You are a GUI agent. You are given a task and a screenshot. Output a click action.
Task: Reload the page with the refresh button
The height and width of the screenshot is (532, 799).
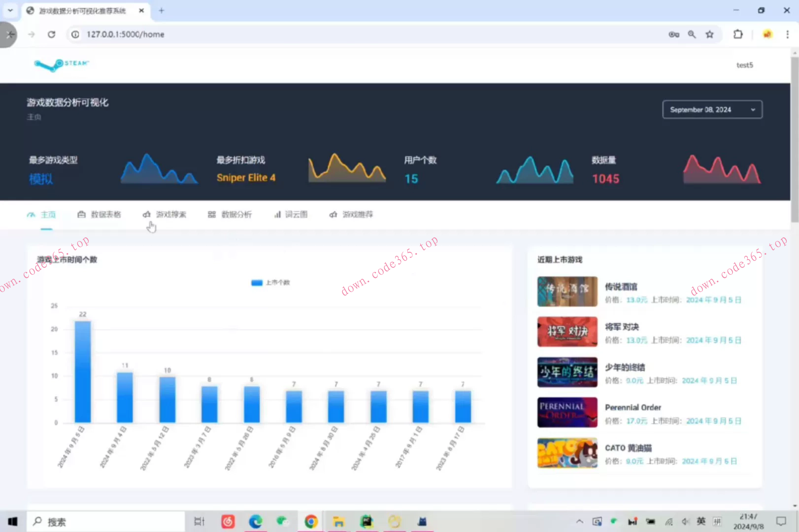(51, 34)
